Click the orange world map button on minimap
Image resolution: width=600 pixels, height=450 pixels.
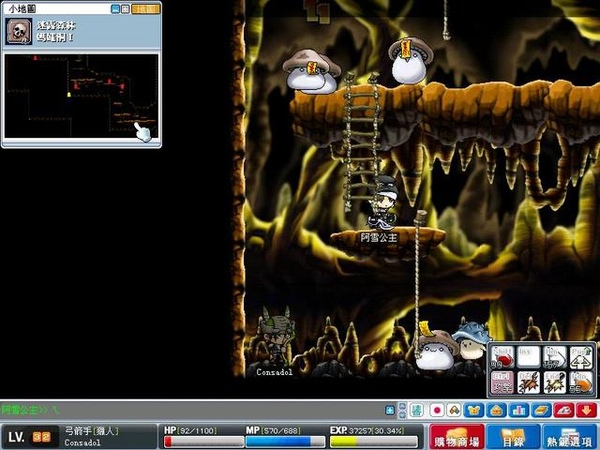(146, 9)
